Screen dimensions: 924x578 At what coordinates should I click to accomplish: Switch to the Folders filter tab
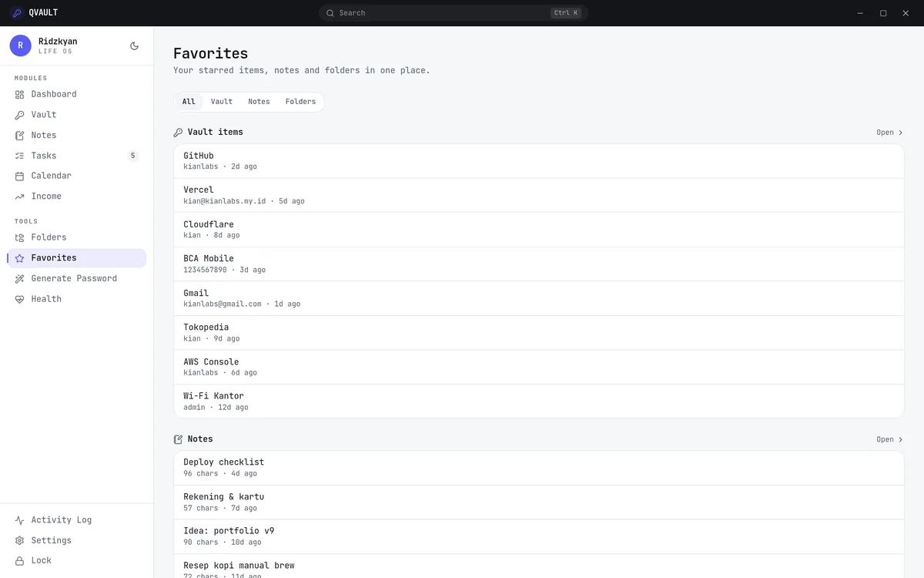(x=300, y=102)
